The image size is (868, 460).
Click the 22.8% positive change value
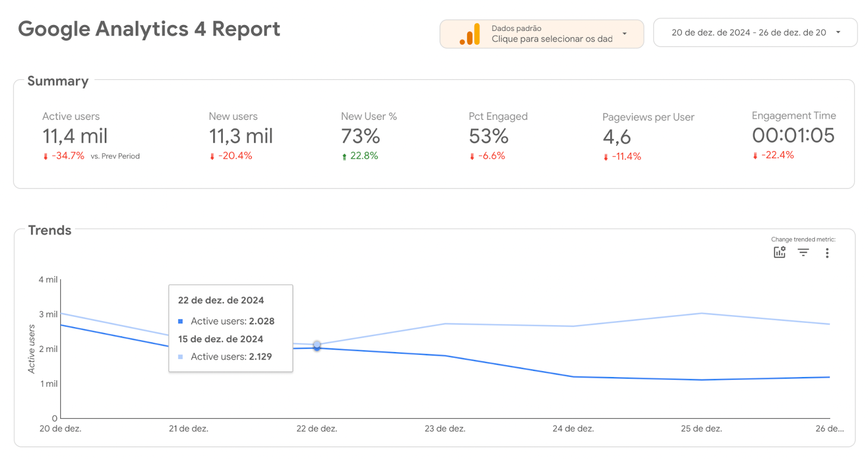tap(364, 156)
